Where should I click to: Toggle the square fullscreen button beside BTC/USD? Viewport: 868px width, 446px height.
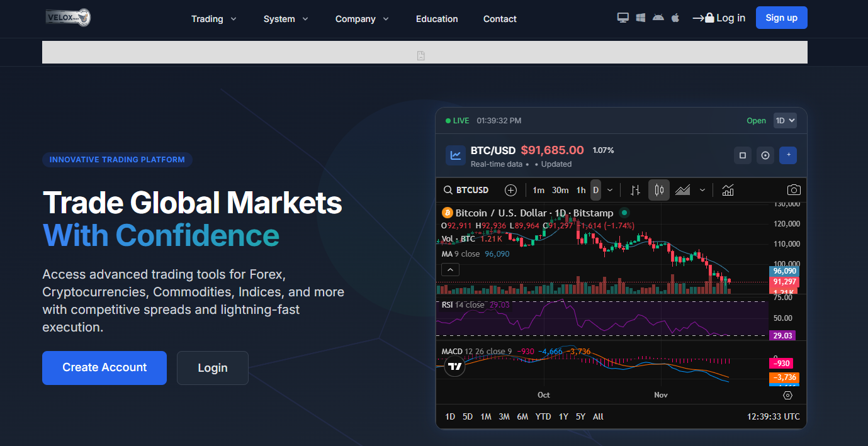[x=743, y=155]
